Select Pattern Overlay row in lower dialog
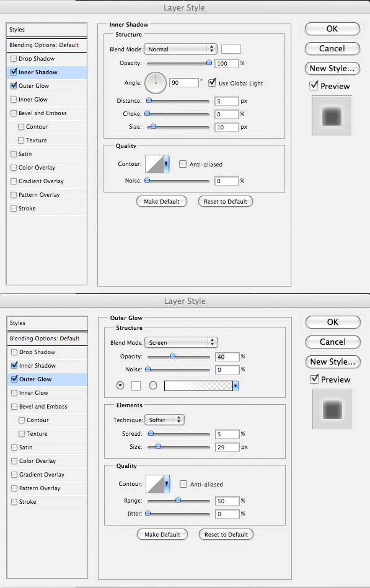This screenshot has width=370, height=588. point(47,488)
